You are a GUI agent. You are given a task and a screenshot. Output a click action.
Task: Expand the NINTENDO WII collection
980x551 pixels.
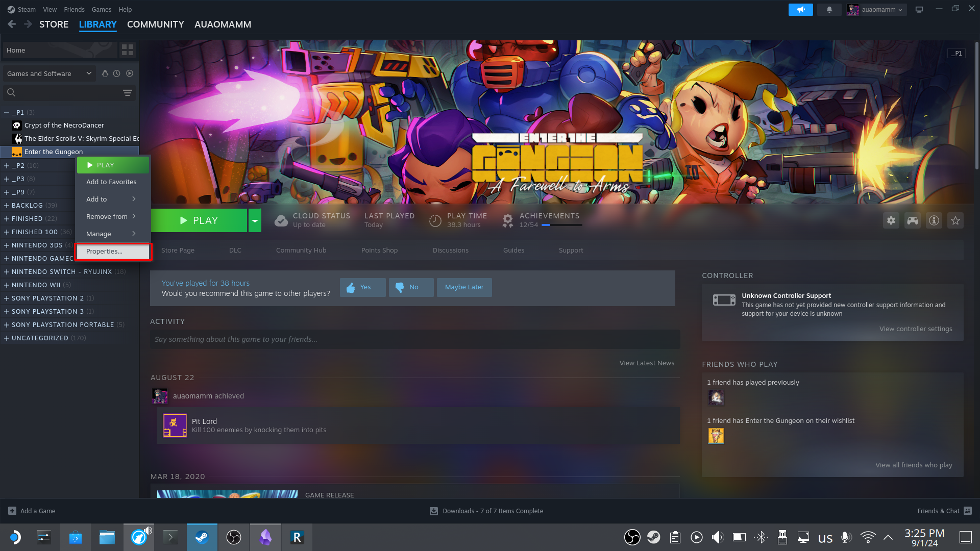7,285
